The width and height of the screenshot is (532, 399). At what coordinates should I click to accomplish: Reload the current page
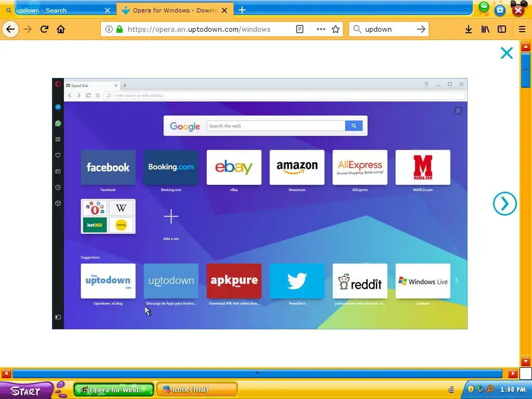tap(44, 29)
